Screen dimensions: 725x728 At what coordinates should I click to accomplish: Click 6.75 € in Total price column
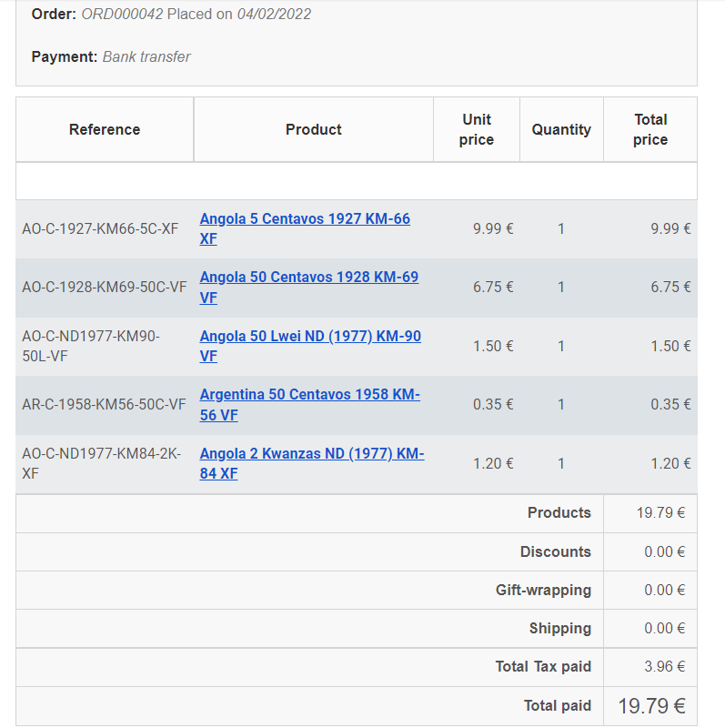670,287
